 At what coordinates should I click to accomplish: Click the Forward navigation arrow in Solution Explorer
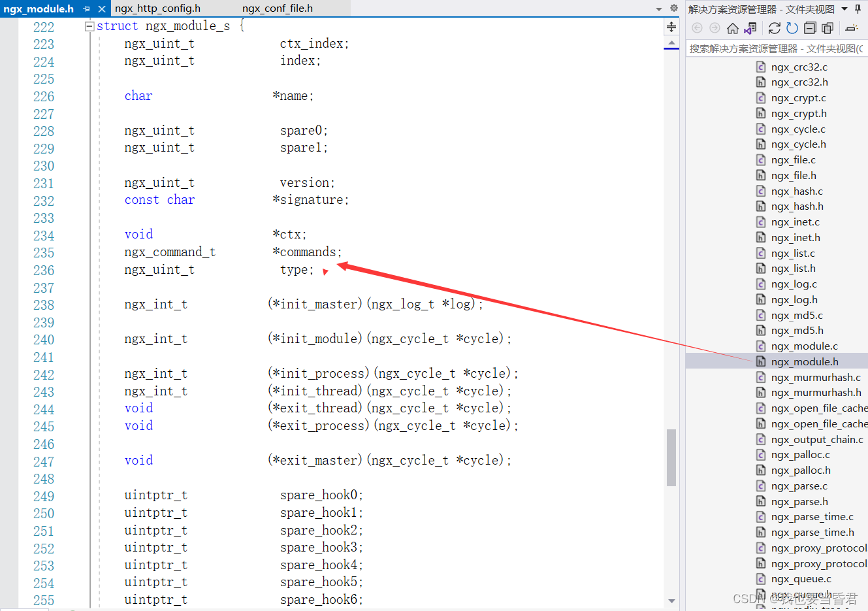(x=715, y=28)
